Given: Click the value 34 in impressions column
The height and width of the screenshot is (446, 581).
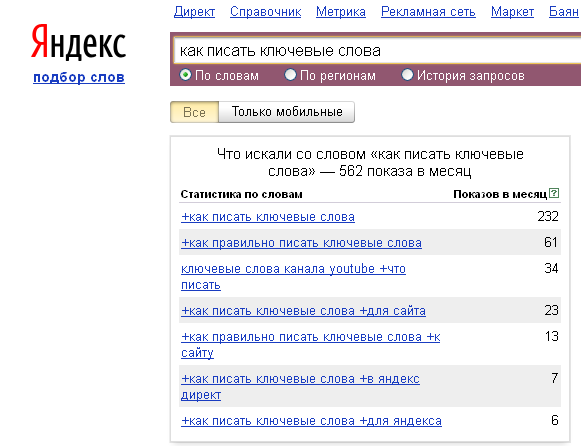Looking at the screenshot, I should [551, 268].
